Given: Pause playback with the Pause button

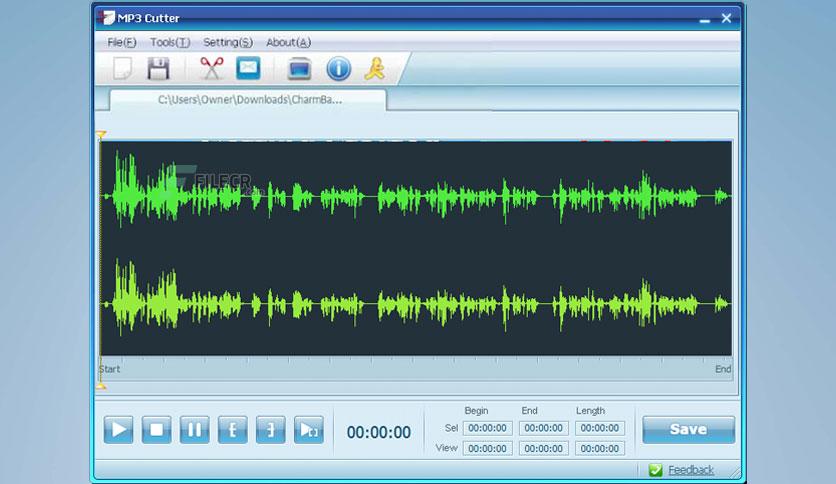Looking at the screenshot, I should point(195,430).
